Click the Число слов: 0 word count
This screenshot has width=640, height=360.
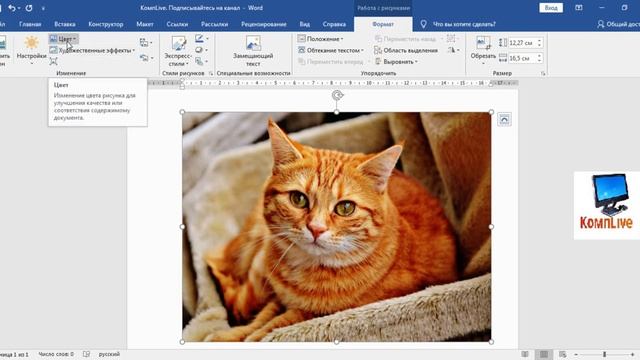(x=56, y=354)
